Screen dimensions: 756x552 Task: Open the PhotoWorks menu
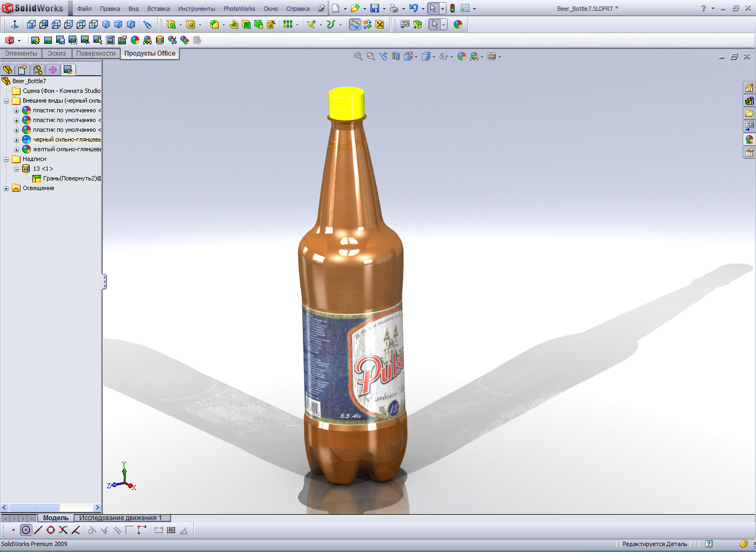pos(239,9)
